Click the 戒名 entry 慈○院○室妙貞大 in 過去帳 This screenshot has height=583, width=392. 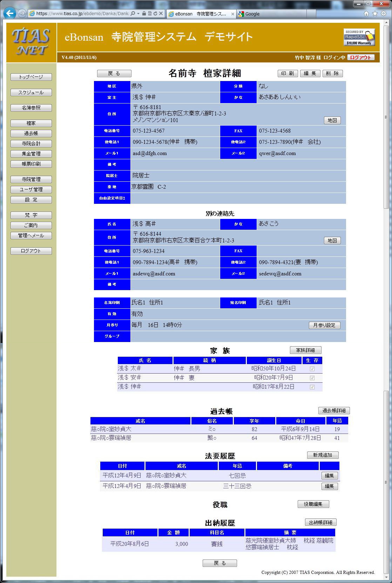(x=111, y=429)
